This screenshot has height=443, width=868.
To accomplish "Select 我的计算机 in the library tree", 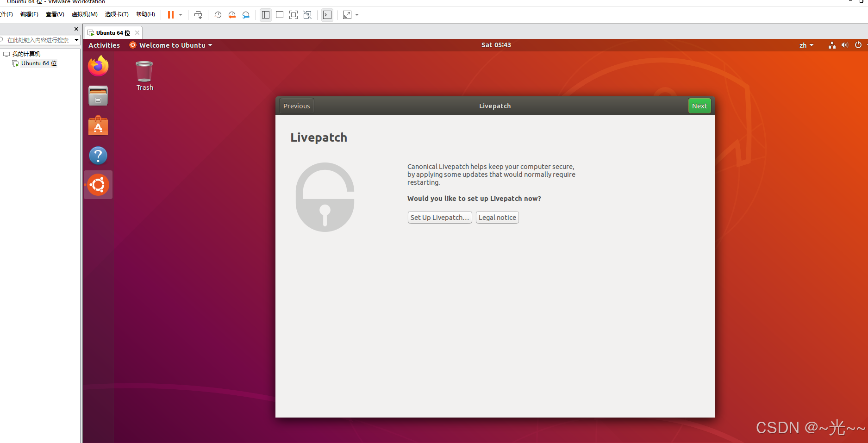I will pos(26,54).
